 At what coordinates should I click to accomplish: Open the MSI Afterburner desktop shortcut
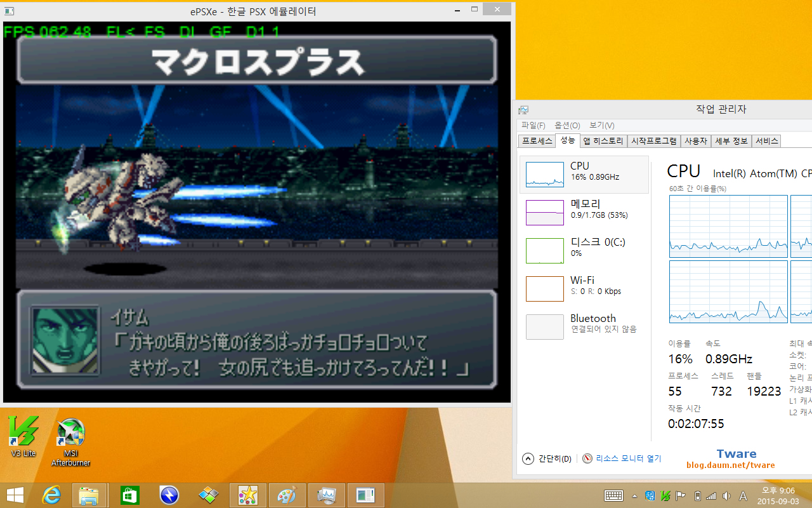(70, 443)
